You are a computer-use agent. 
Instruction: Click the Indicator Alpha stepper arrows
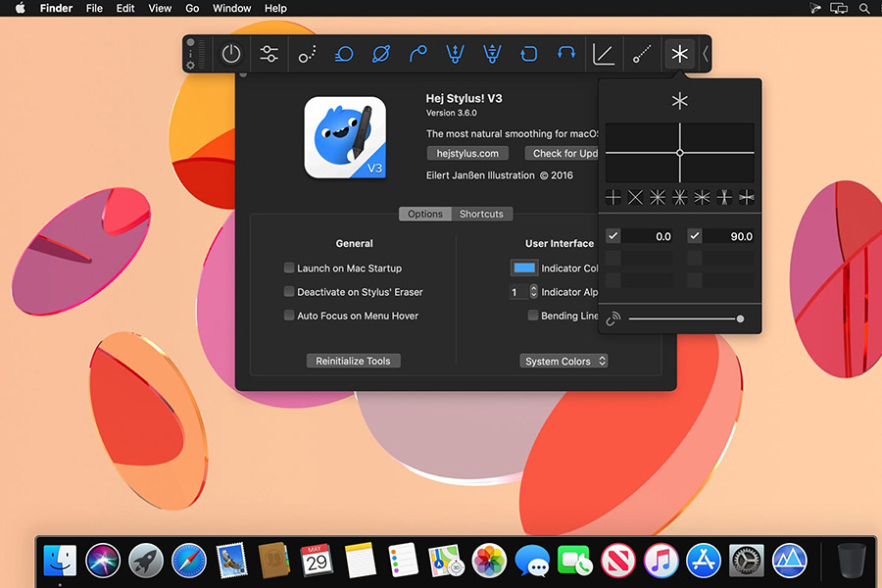coord(533,291)
